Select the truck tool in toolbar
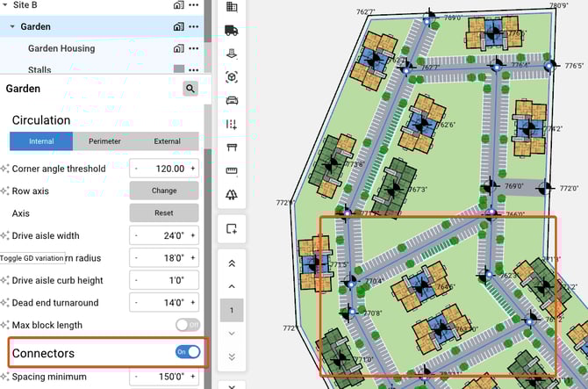This screenshot has width=588, height=389. pyautogui.click(x=232, y=30)
